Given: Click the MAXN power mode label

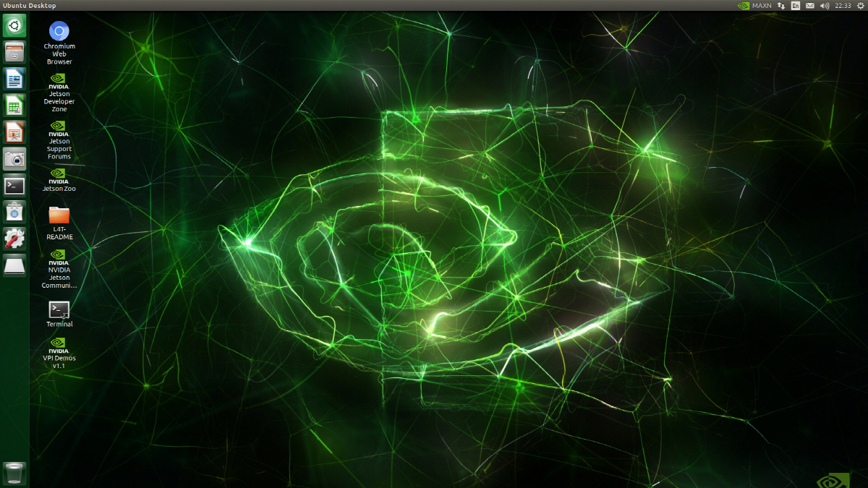Looking at the screenshot, I should pyautogui.click(x=762, y=5).
